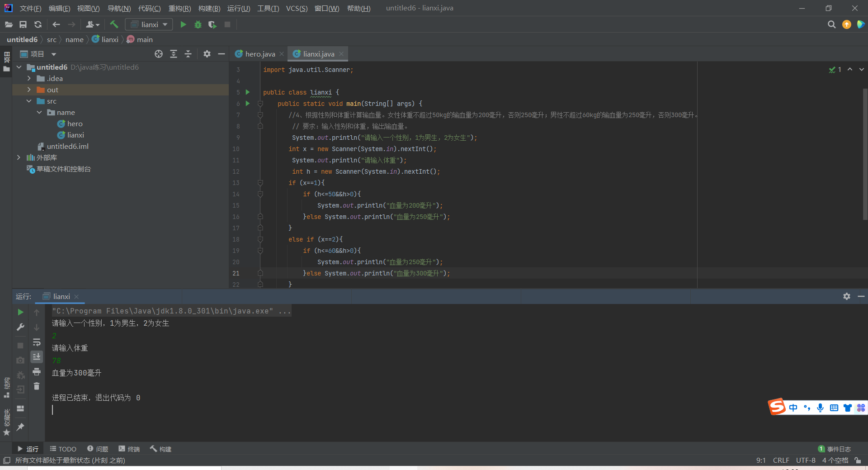Click the Build project hammer icon
Viewport: 868px width, 470px height.
pos(114,24)
